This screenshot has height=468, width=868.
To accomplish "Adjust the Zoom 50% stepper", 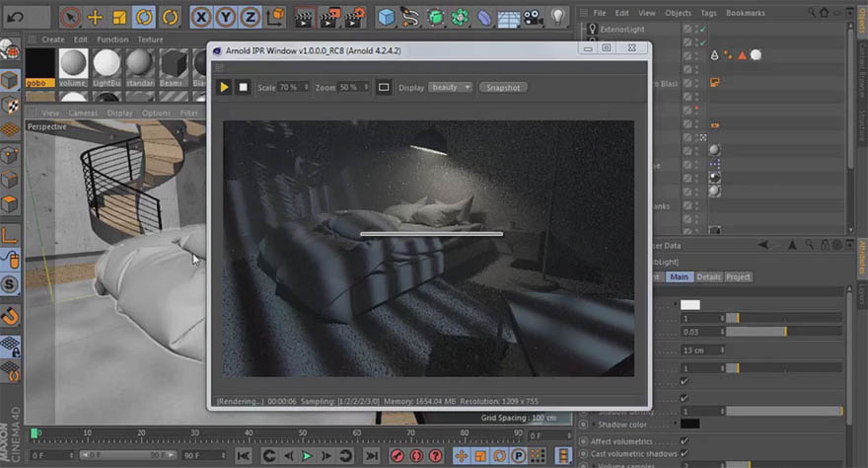I will (x=366, y=88).
